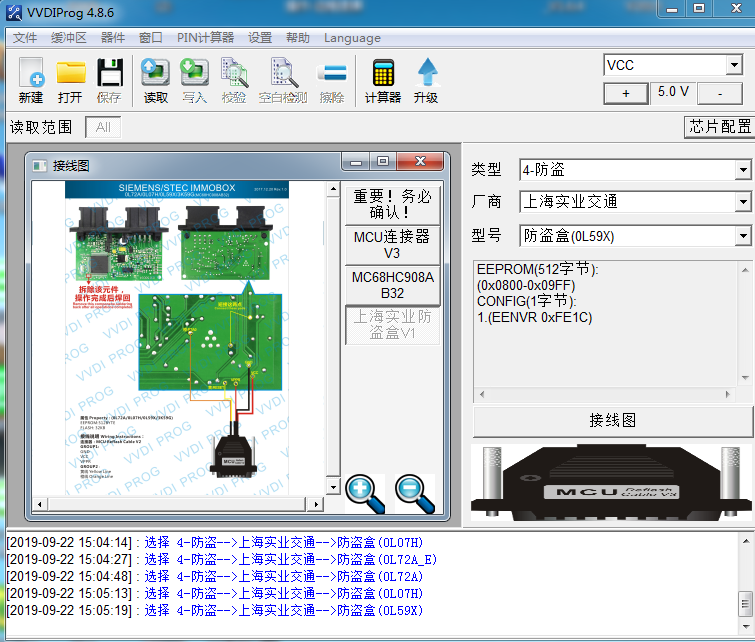Click the 升级 upgrade arrow icon
Viewport: 755px width, 642px height.
[x=427, y=80]
